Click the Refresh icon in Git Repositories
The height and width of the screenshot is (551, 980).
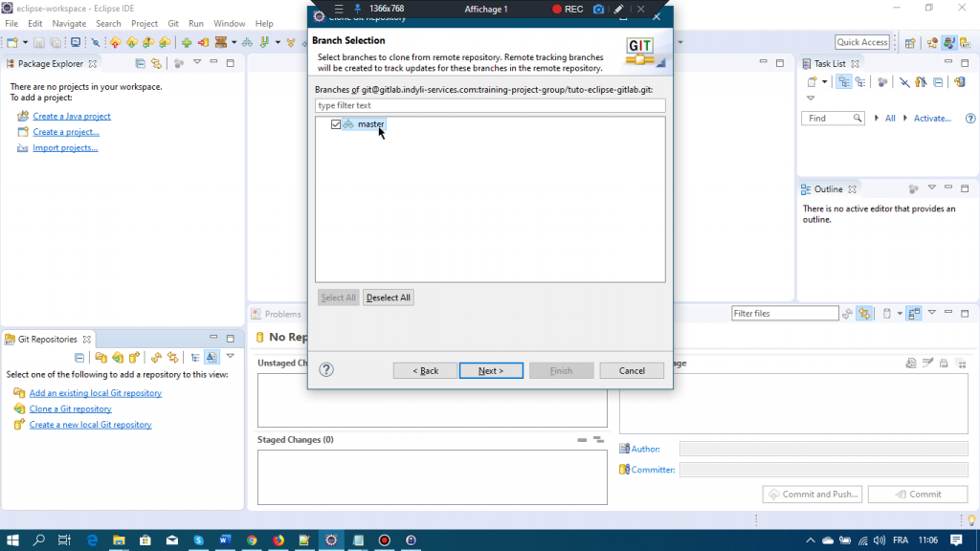pyautogui.click(x=156, y=358)
